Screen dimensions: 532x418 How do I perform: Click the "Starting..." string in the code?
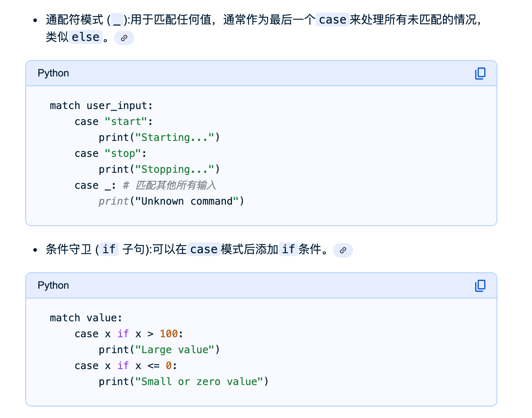point(174,138)
